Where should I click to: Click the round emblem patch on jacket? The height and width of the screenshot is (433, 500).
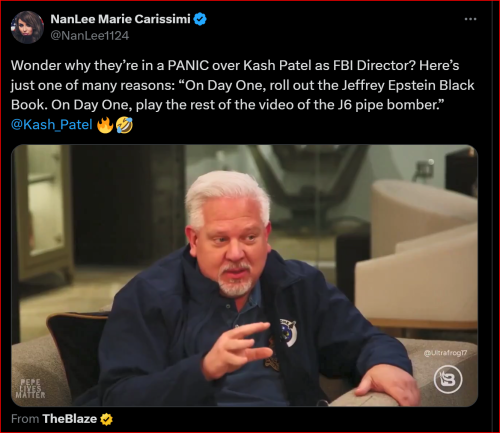(x=288, y=332)
